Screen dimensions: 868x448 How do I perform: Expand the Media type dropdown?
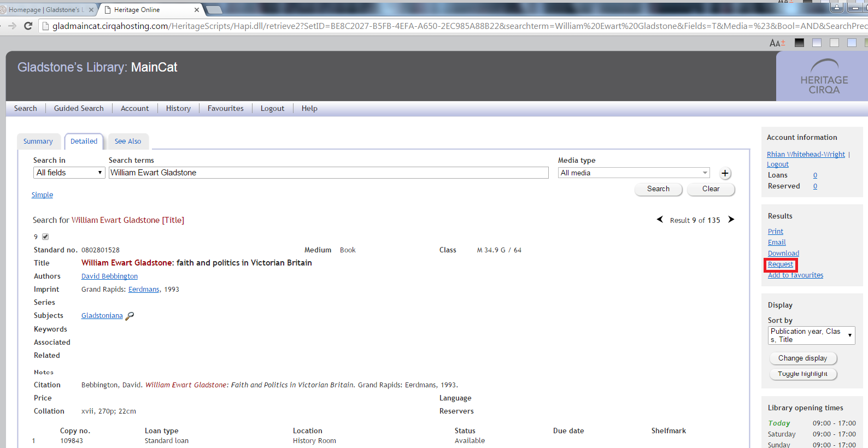tap(634, 173)
